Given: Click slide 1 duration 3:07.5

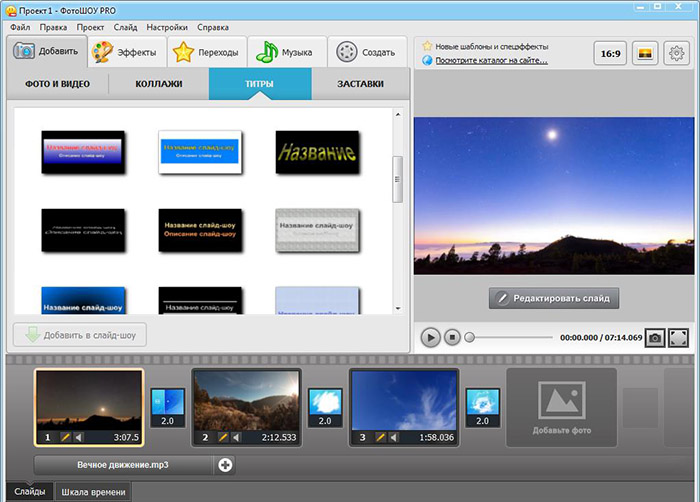Looking at the screenshot, I should point(126,437).
